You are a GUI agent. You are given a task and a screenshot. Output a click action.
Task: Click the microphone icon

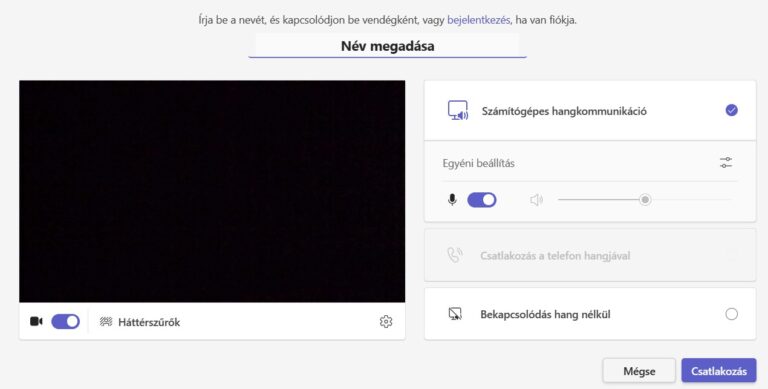click(x=453, y=200)
